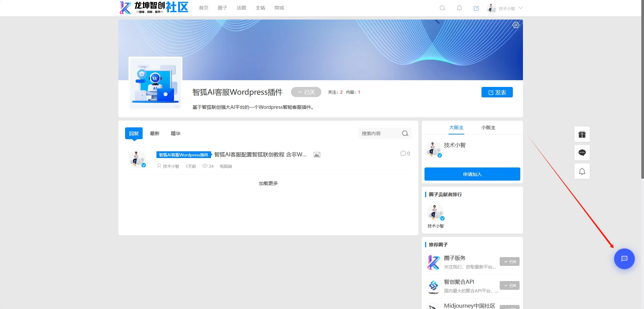This screenshot has width=644, height=309.
Task: Click the 发表 publish button
Action: [x=497, y=92]
